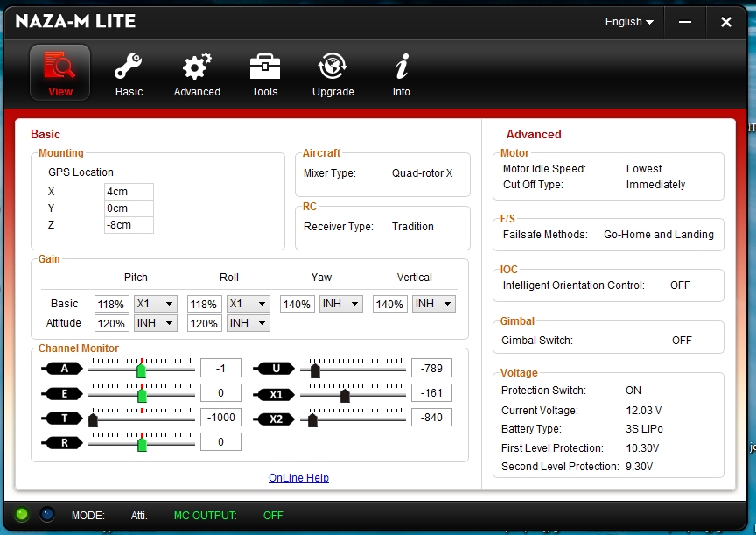The height and width of the screenshot is (535, 756).
Task: Click the channel A slider thumb
Action: [141, 370]
